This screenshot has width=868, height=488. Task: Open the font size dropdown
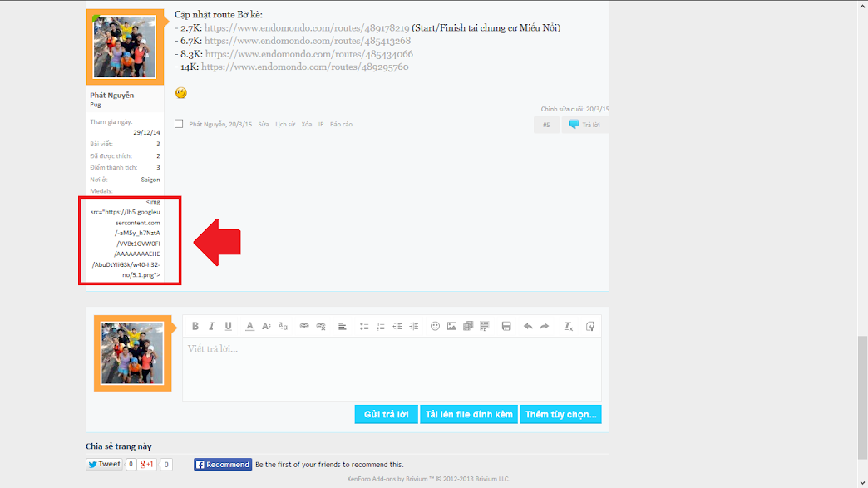[267, 327]
